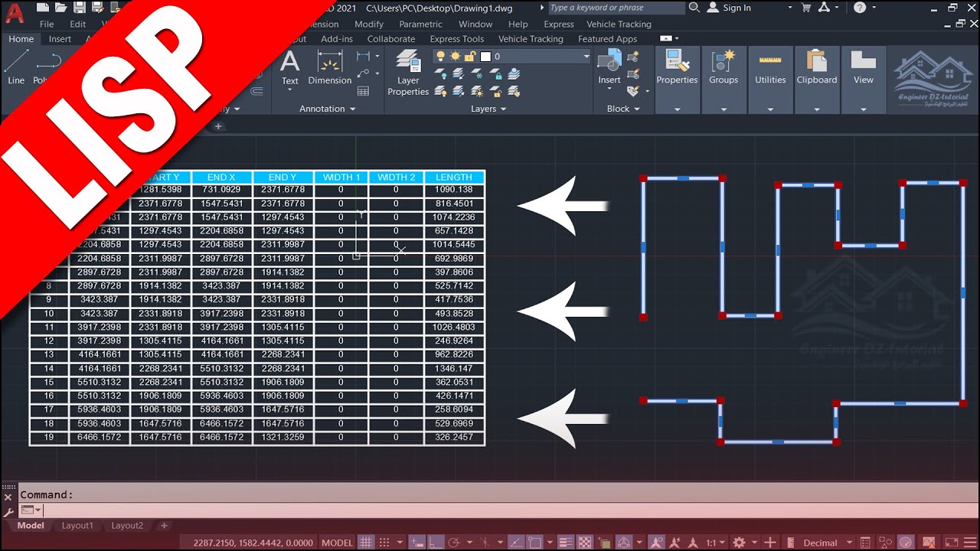Screen dimensions: 980x551
Task: Click the Workspace Switching gear icon
Action: [739, 543]
